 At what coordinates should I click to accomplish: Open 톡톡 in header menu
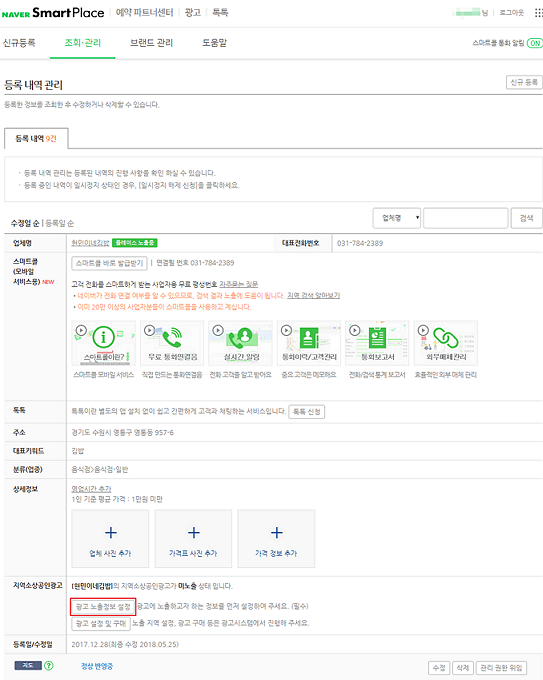220,12
